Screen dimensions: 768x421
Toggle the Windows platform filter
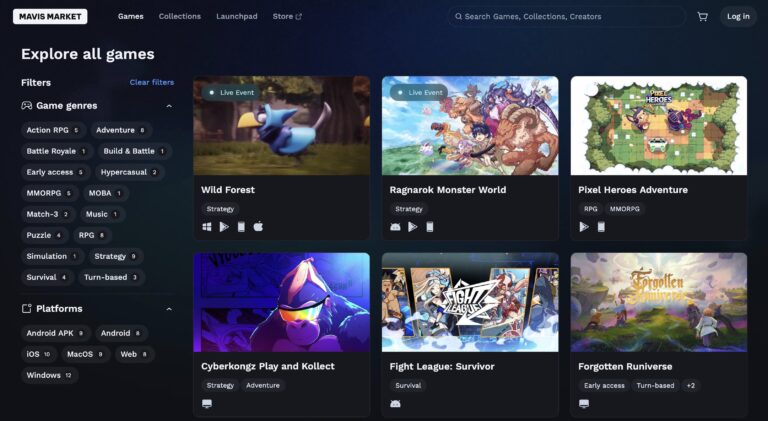49,375
